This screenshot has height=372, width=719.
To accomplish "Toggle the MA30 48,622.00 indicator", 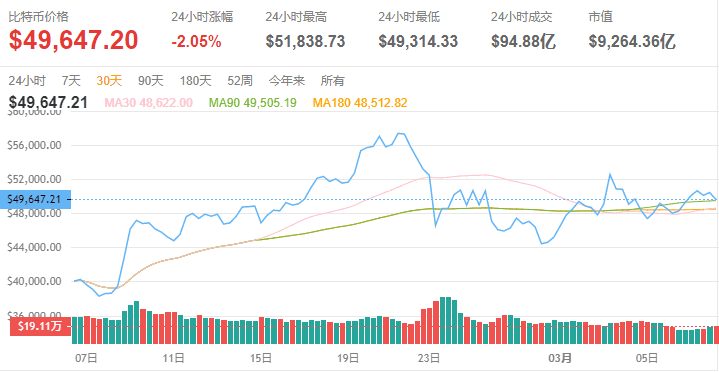I will pyautogui.click(x=149, y=103).
